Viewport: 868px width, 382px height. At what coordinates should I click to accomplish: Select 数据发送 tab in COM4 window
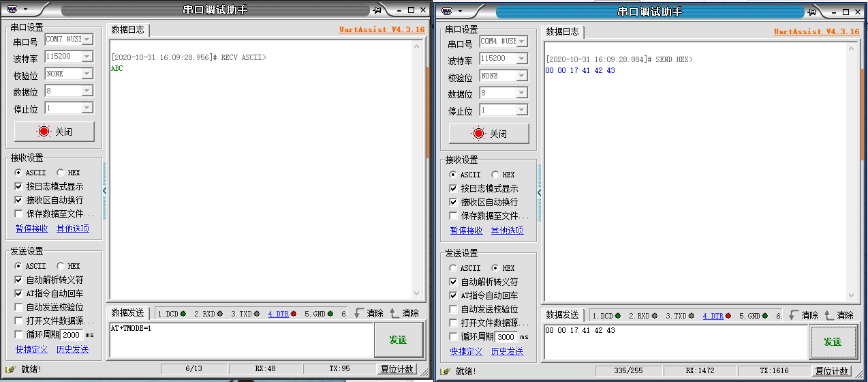(563, 315)
